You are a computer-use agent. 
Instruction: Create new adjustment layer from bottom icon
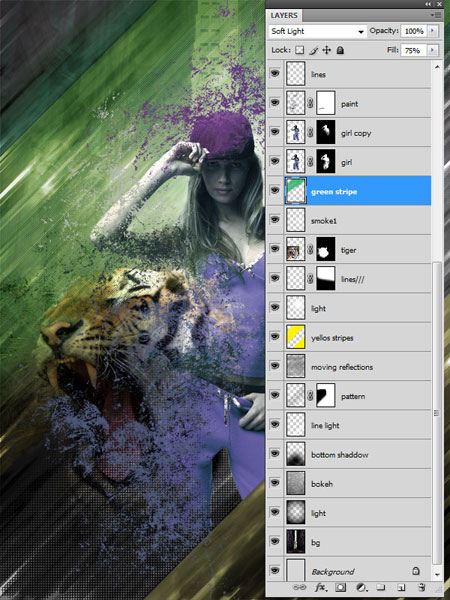[361, 587]
